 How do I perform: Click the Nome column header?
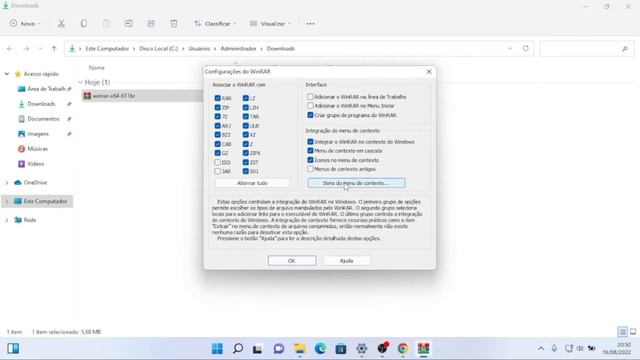[x=97, y=68]
